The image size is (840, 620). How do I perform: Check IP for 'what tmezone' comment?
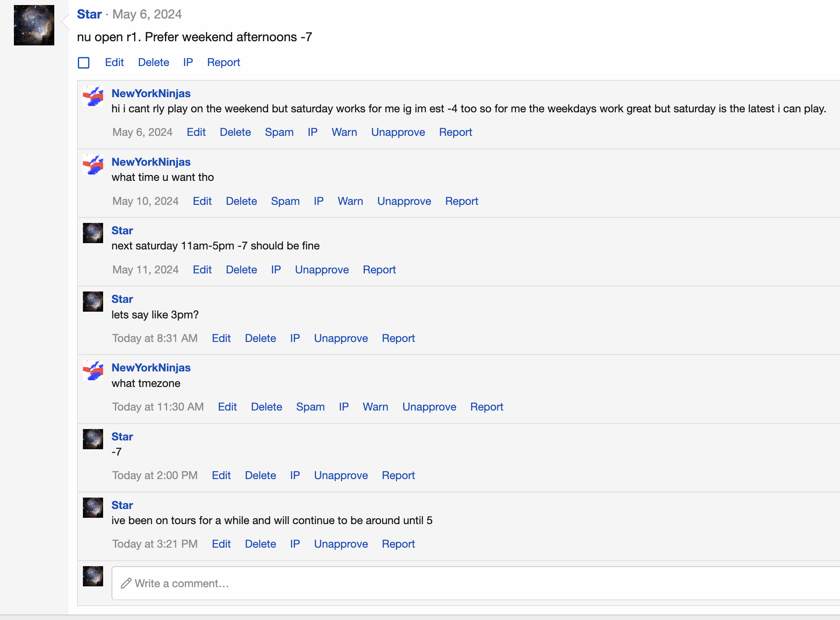click(x=343, y=407)
